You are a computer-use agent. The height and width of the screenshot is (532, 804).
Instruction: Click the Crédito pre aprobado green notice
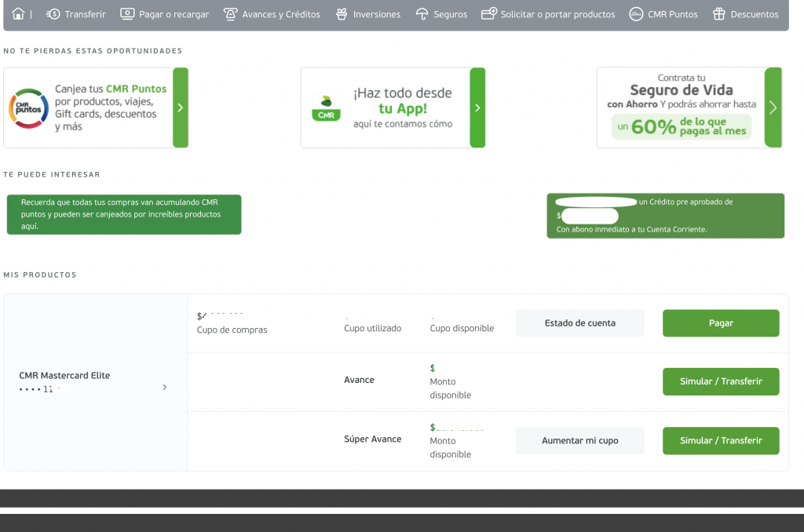tap(666, 216)
